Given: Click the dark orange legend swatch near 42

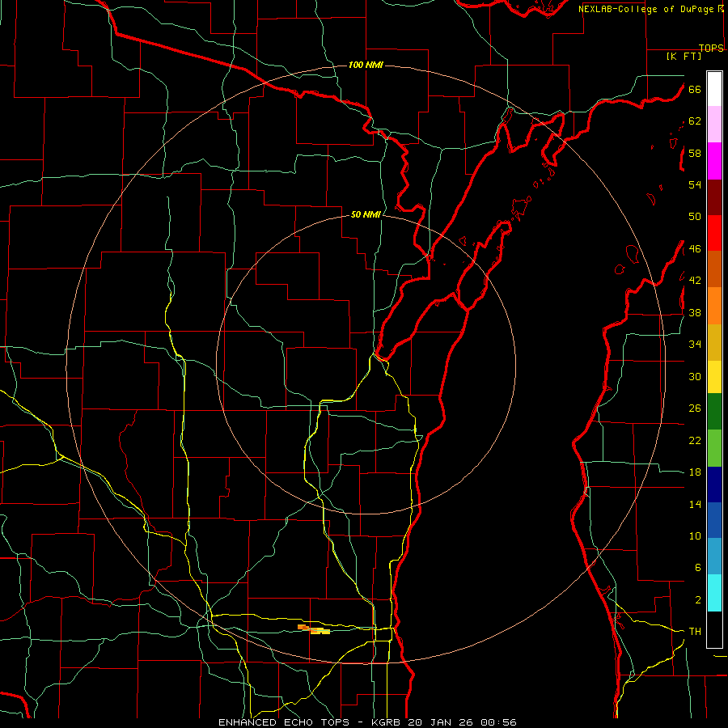Looking at the screenshot, I should (714, 269).
